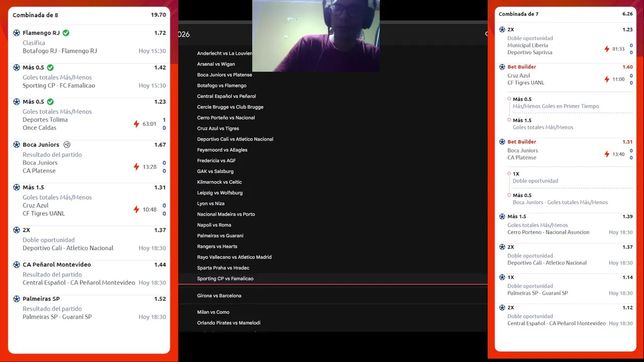Click soccer ball icon beside Flamengo RJ
Image resolution: width=644 pixels, height=362 pixels.
point(17,33)
